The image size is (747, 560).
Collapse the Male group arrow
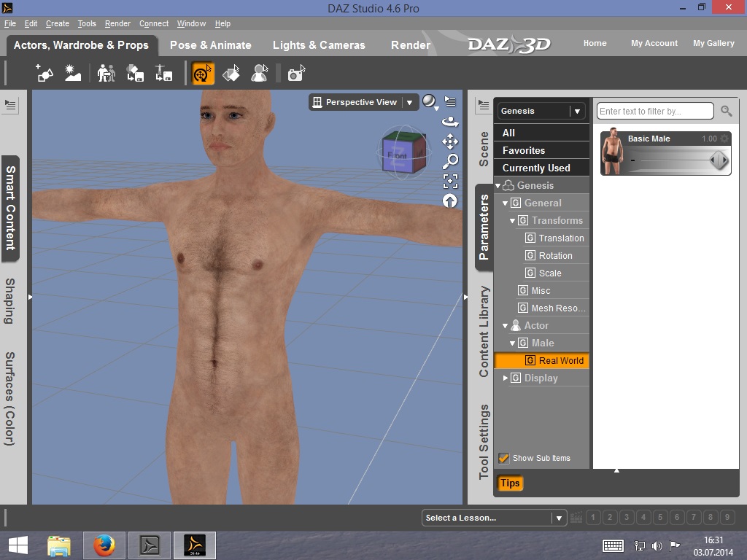click(513, 343)
